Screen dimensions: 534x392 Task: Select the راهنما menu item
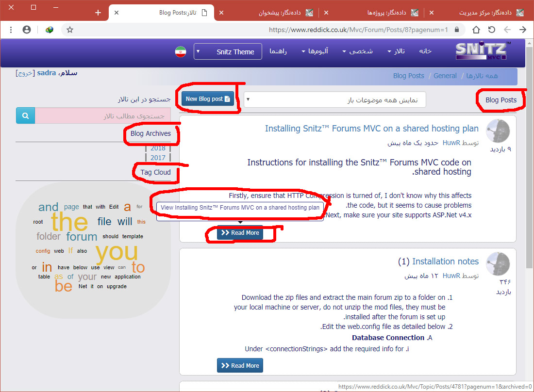pyautogui.click(x=278, y=51)
